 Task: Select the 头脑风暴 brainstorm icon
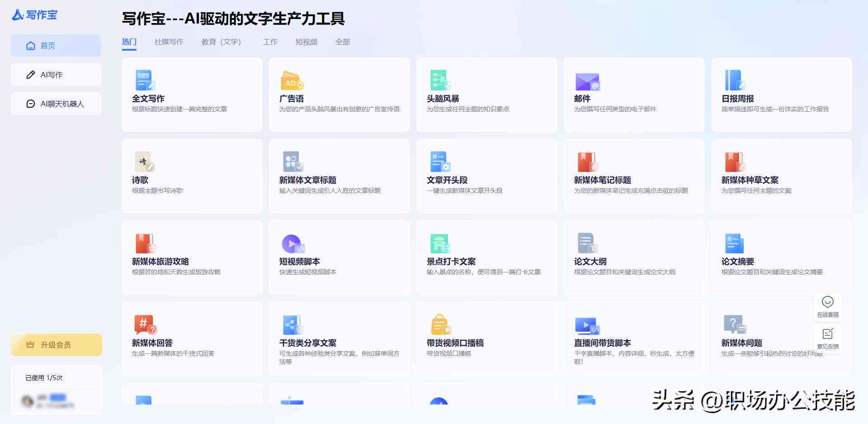(x=440, y=80)
